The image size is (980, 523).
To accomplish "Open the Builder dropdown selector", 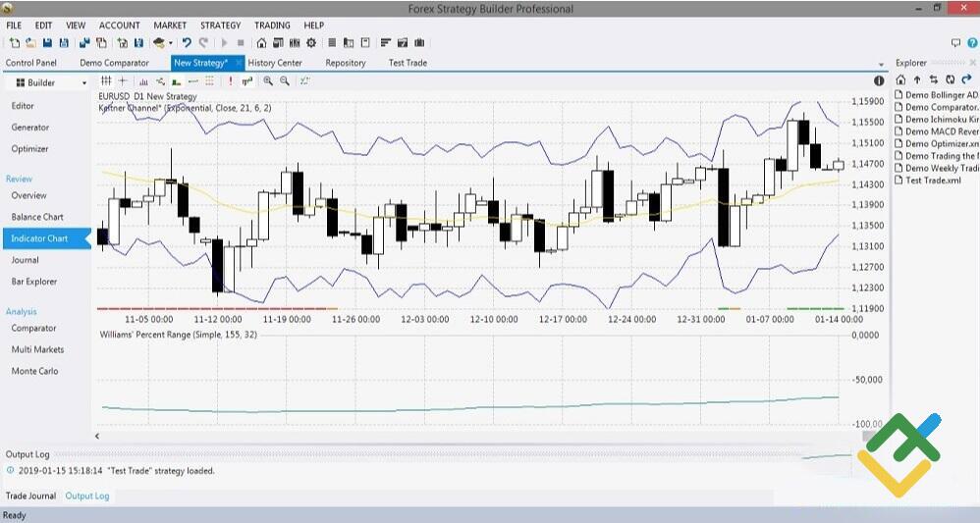I will coord(51,82).
